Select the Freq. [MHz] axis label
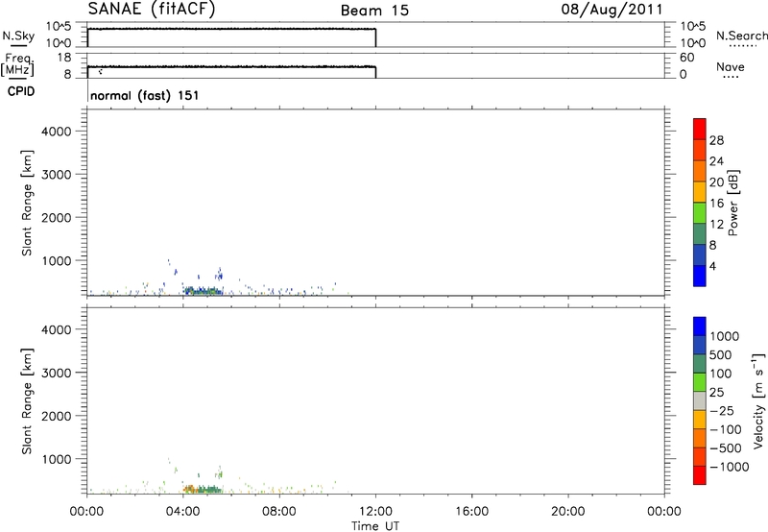The width and height of the screenshot is (768, 532). click(17, 64)
